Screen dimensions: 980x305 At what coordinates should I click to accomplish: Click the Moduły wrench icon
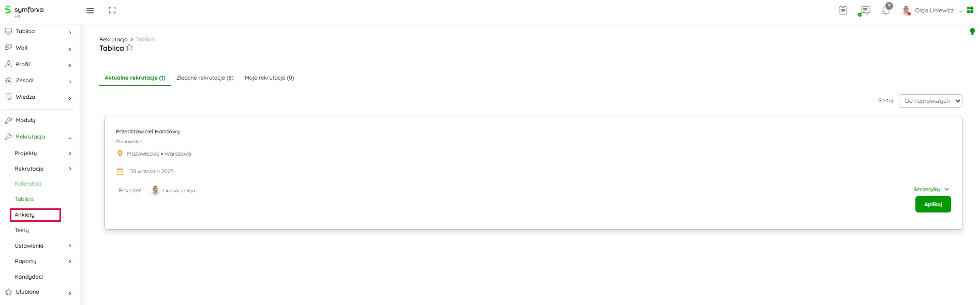(x=8, y=120)
